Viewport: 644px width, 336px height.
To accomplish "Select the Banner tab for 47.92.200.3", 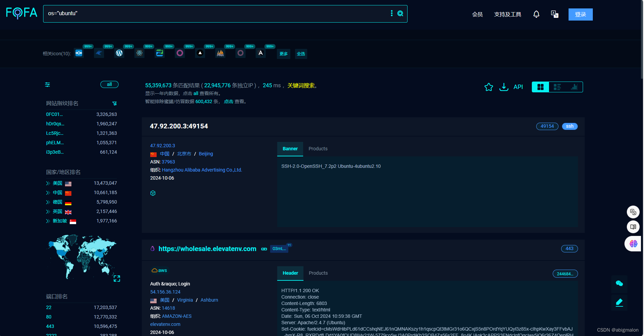I will [290, 149].
